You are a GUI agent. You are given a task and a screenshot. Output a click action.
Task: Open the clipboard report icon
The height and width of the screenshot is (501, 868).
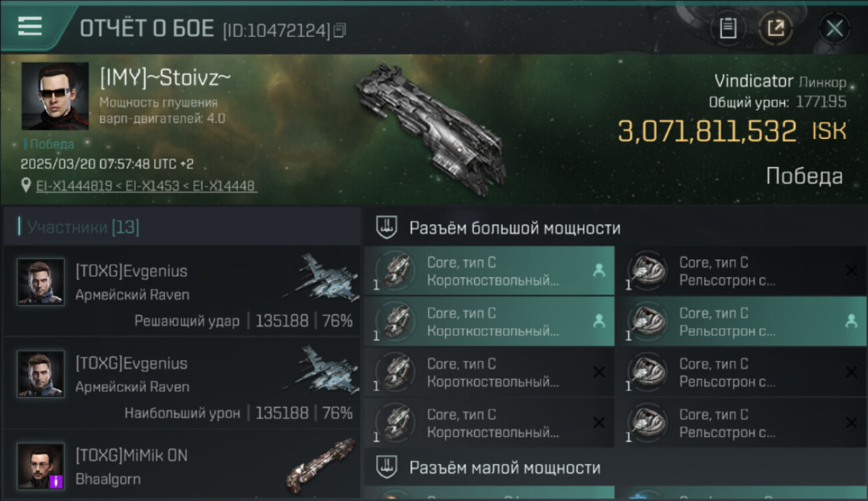(x=728, y=28)
